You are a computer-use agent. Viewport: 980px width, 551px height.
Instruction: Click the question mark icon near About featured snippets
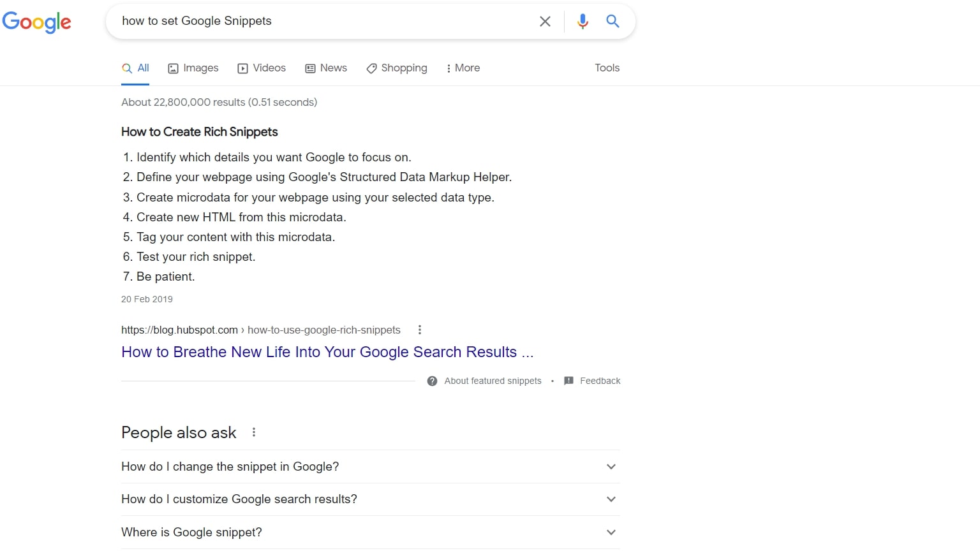[432, 381]
